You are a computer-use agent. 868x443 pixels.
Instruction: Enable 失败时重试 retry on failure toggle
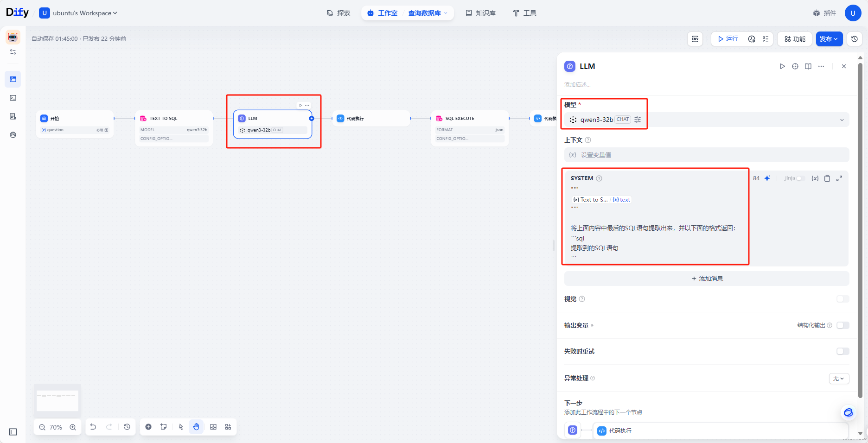pyautogui.click(x=843, y=351)
